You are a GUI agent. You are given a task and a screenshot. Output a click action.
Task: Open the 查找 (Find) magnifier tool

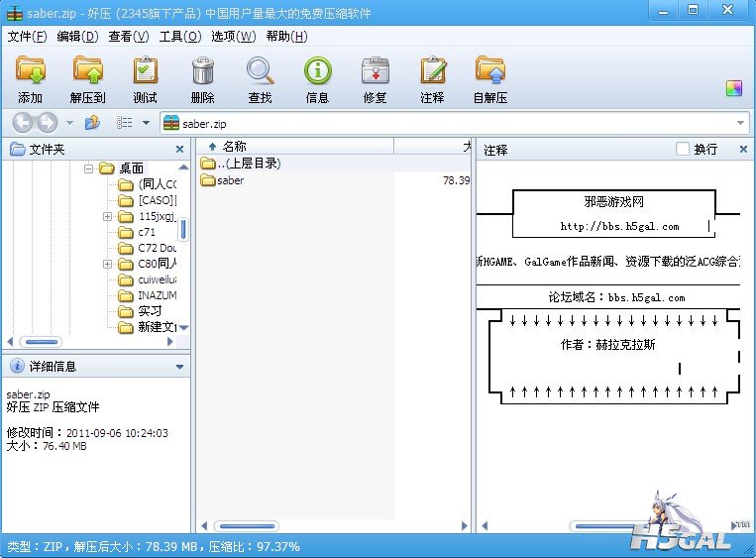click(260, 72)
